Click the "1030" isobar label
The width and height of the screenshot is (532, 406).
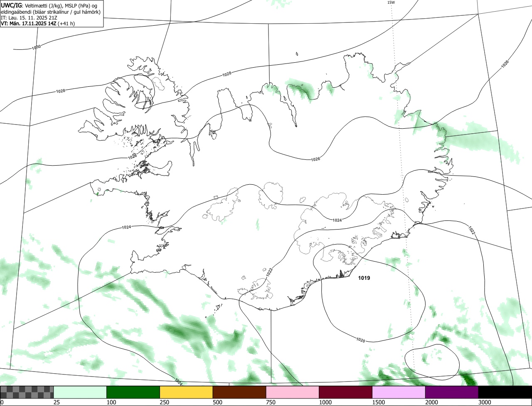coord(37,47)
